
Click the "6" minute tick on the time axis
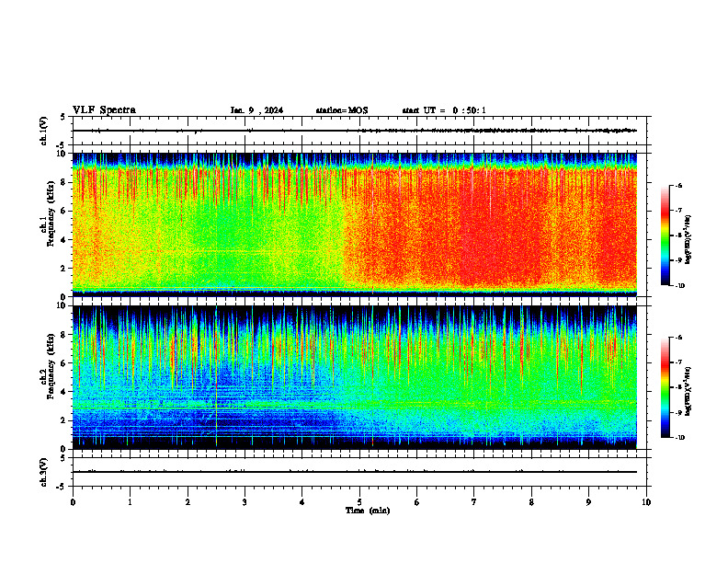coord(416,502)
